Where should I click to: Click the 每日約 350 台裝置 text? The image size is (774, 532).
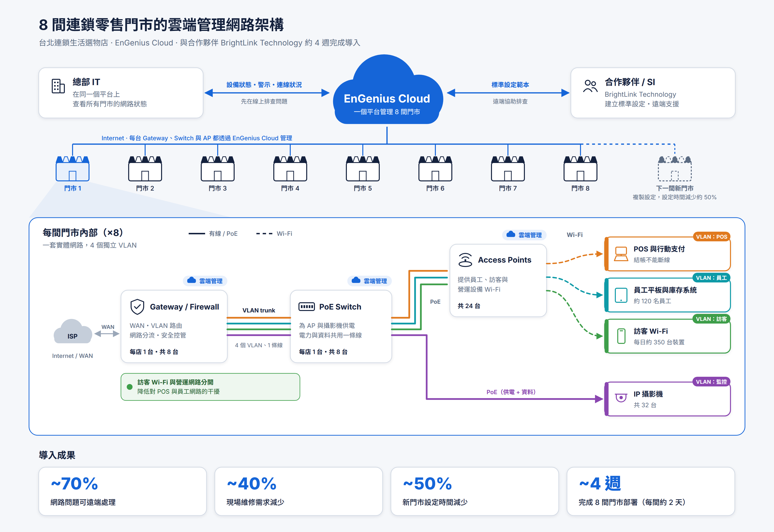click(x=659, y=342)
